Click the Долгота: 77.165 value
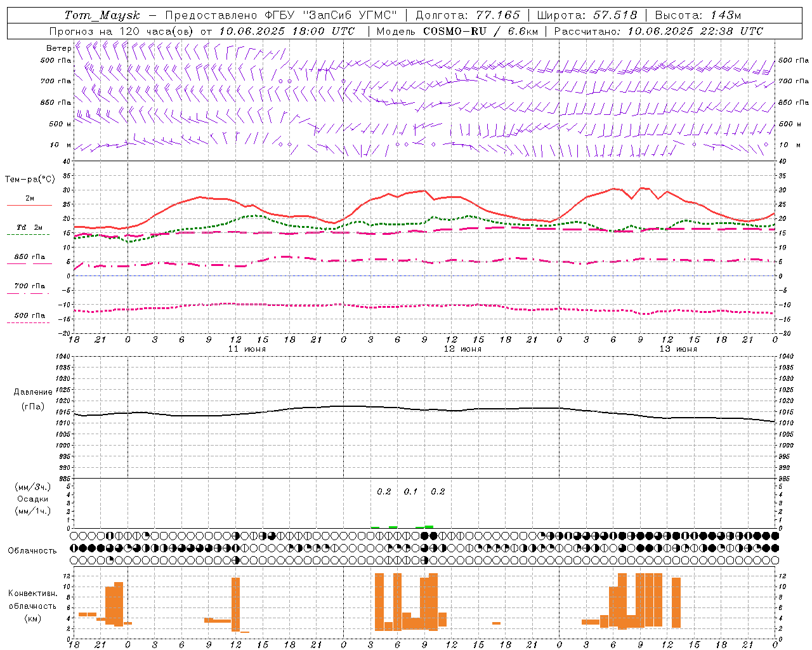 pos(468,15)
